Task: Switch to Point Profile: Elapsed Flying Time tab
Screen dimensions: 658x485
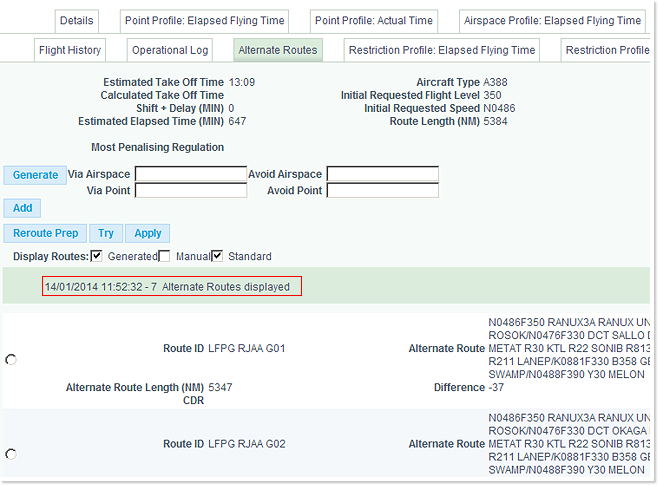Action: coord(205,20)
